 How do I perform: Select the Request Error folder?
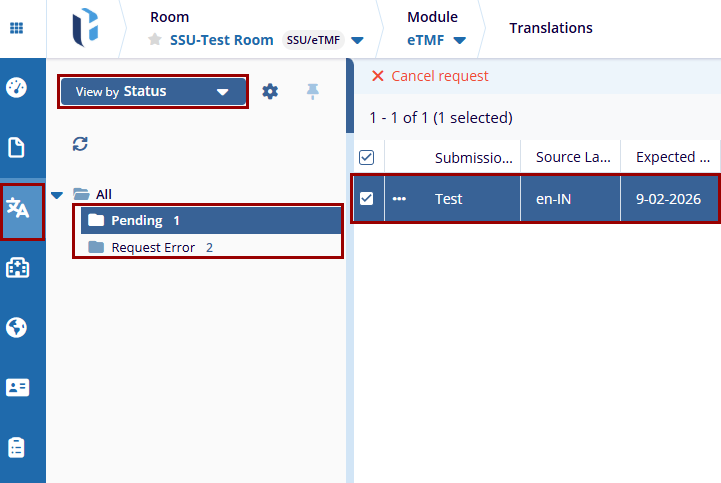coord(153,247)
